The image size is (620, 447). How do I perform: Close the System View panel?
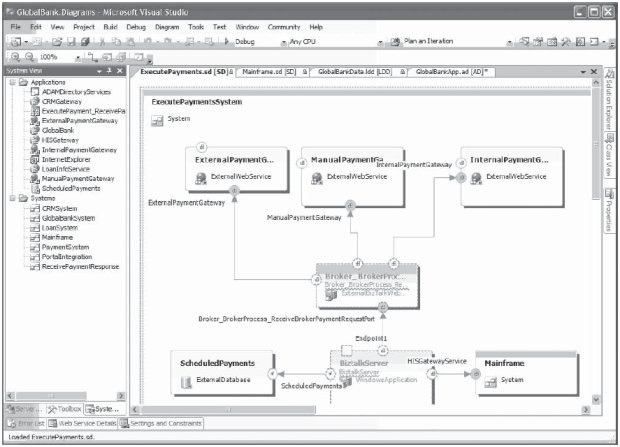pyautogui.click(x=119, y=71)
